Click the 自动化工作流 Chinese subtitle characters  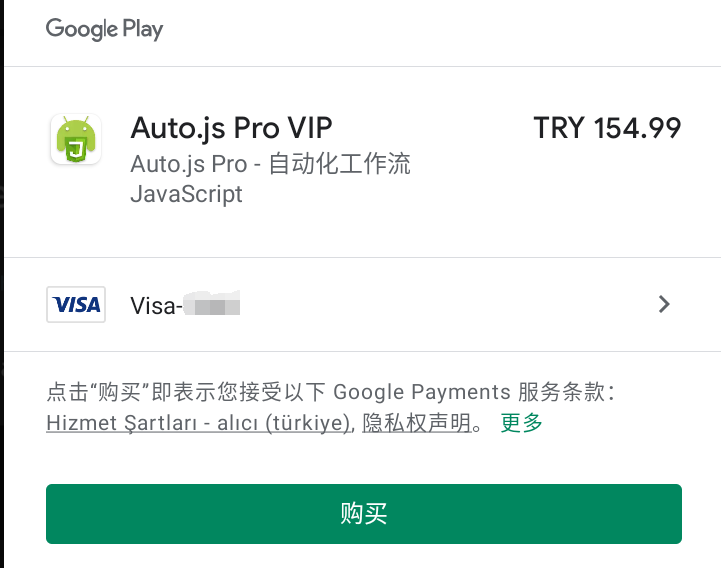click(339, 164)
